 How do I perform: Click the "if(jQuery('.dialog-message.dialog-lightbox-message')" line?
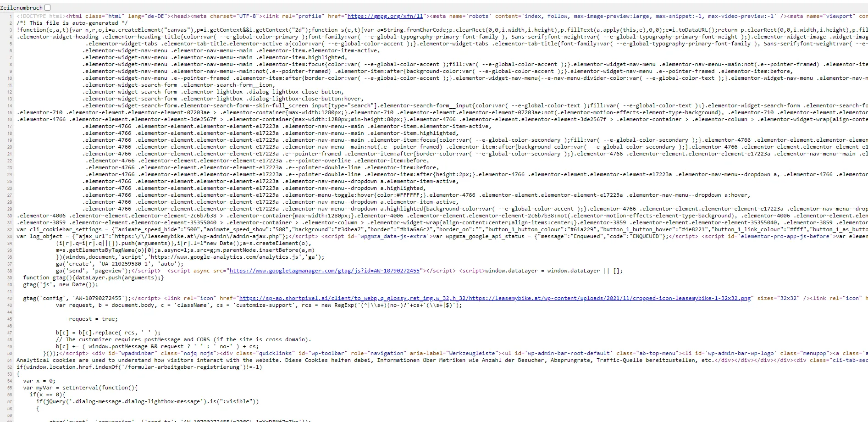tap(148, 401)
